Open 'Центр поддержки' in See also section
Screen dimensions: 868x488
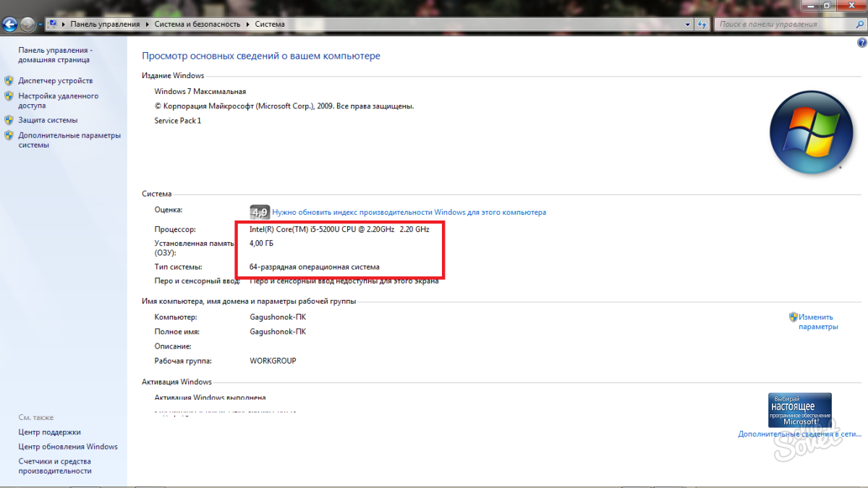coord(50,432)
